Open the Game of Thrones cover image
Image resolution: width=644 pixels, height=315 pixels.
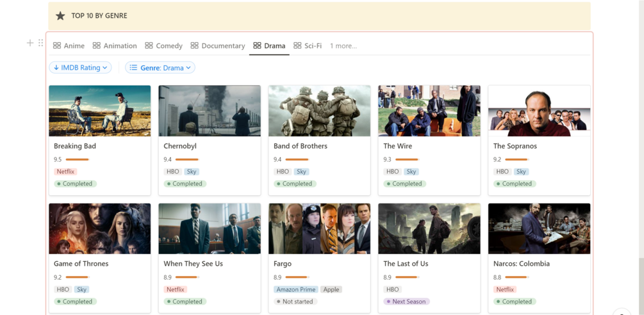[100, 229]
